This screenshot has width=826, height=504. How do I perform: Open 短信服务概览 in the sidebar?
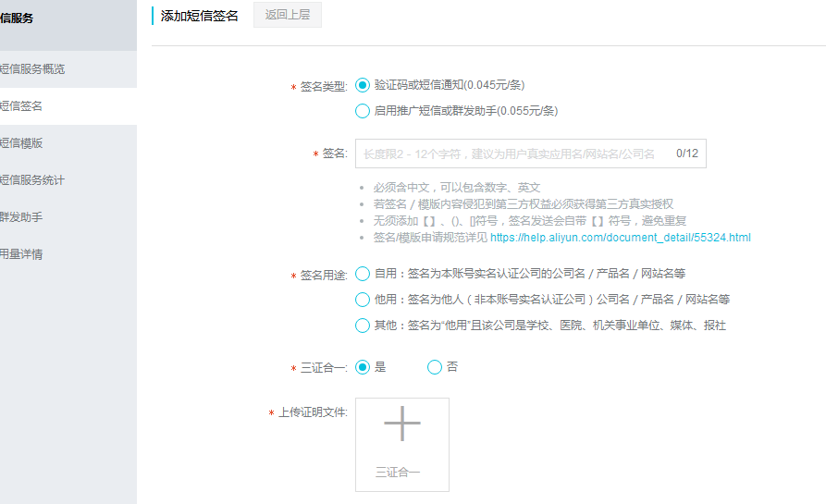[x=33, y=69]
